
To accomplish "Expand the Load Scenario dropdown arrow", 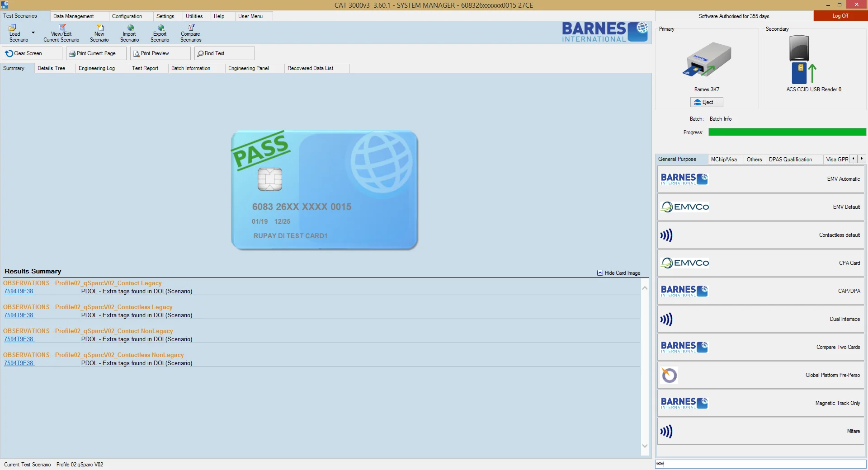I will pyautogui.click(x=33, y=33).
